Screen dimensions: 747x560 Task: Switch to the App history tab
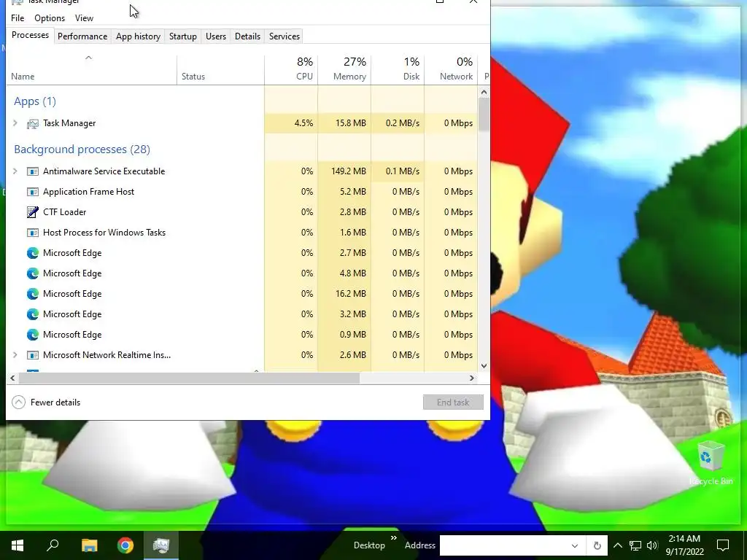click(x=138, y=36)
